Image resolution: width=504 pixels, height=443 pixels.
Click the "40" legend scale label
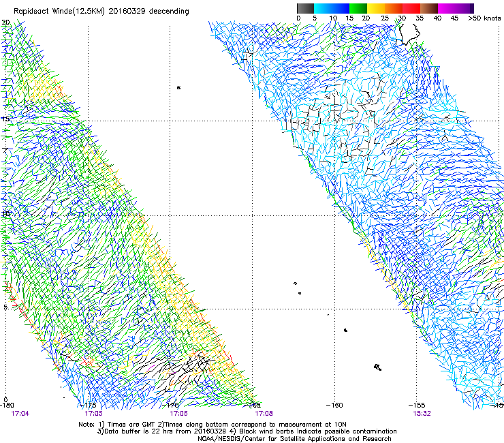click(x=437, y=18)
